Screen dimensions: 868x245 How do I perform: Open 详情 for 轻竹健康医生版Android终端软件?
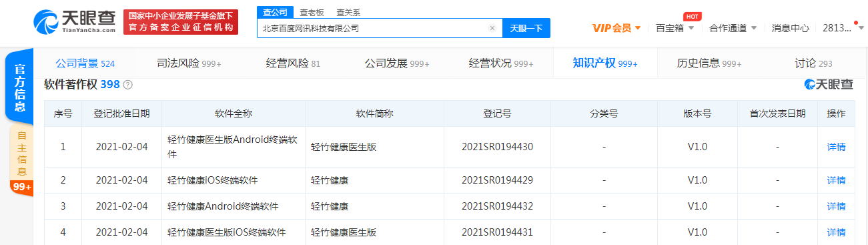coord(836,147)
